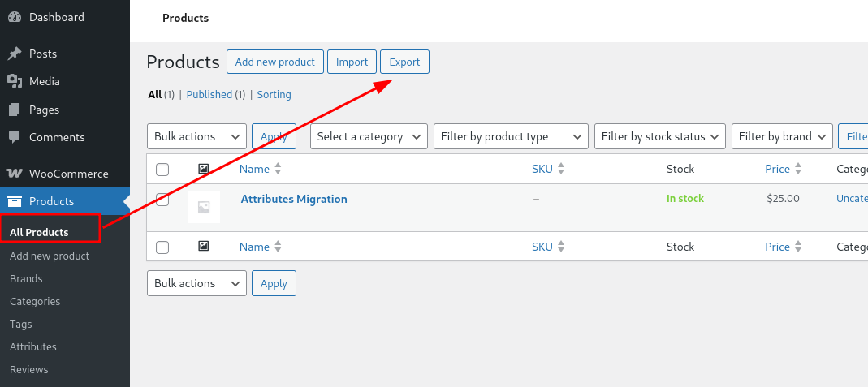Image resolution: width=868 pixels, height=387 pixels.
Task: Open the top Bulk actions dropdown
Action: coord(196,136)
